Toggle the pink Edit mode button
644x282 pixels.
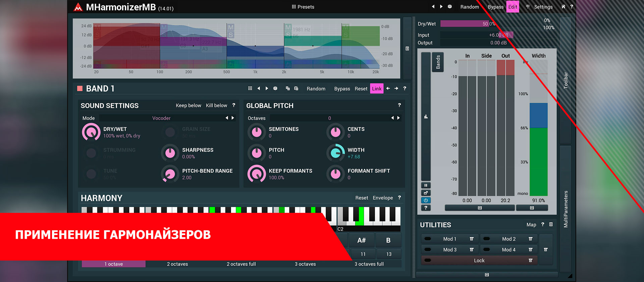[x=513, y=7]
